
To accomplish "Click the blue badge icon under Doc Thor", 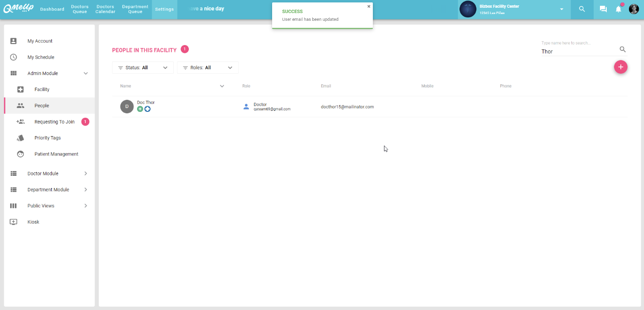I will coord(147,109).
